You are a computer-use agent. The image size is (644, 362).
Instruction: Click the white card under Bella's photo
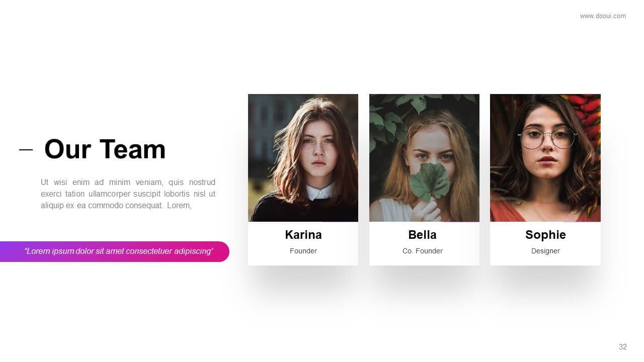tap(424, 243)
